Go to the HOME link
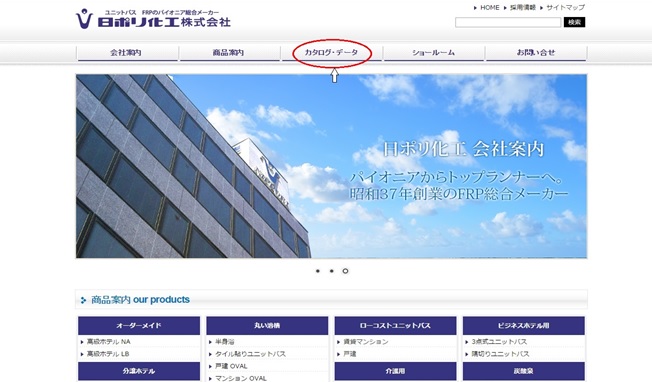Image resolution: width=652 pixels, height=382 pixels. pyautogui.click(x=489, y=7)
